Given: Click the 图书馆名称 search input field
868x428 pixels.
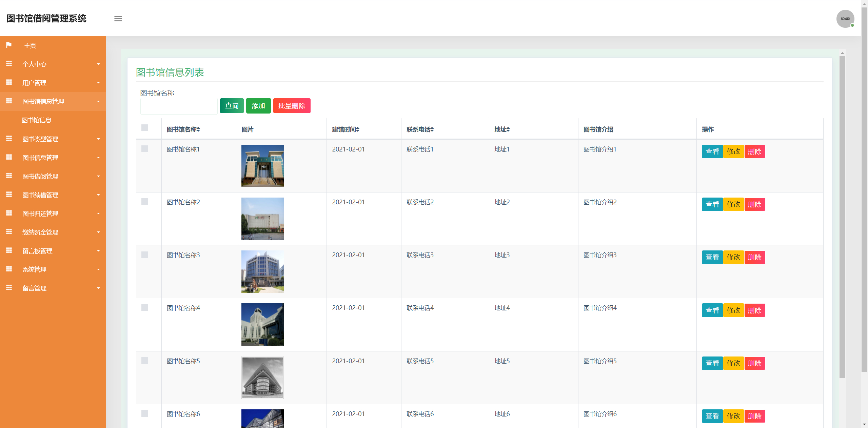Looking at the screenshot, I should pyautogui.click(x=179, y=106).
